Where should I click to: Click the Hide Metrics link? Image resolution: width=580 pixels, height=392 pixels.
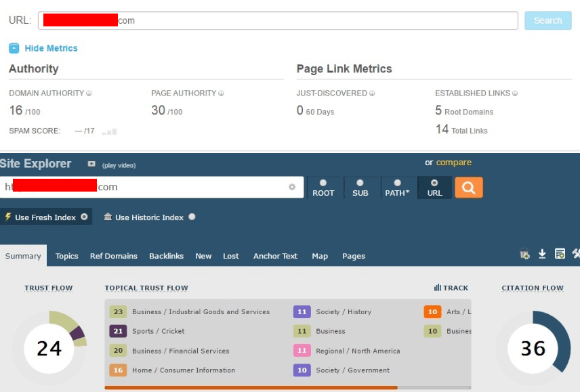[51, 48]
